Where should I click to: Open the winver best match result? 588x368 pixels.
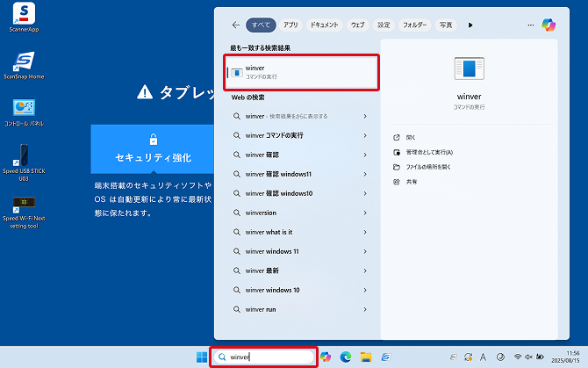pyautogui.click(x=301, y=71)
